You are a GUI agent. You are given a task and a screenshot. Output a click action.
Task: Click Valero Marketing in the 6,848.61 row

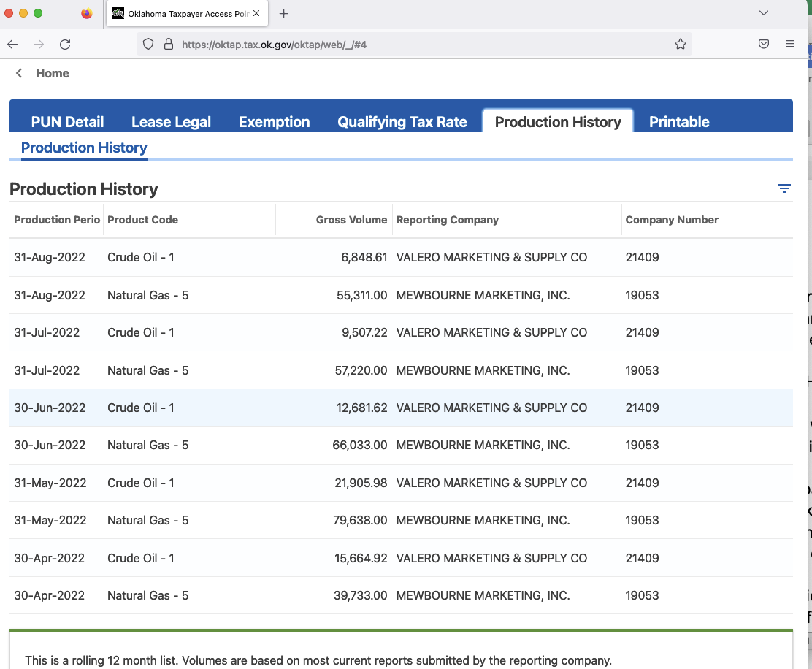pos(491,257)
